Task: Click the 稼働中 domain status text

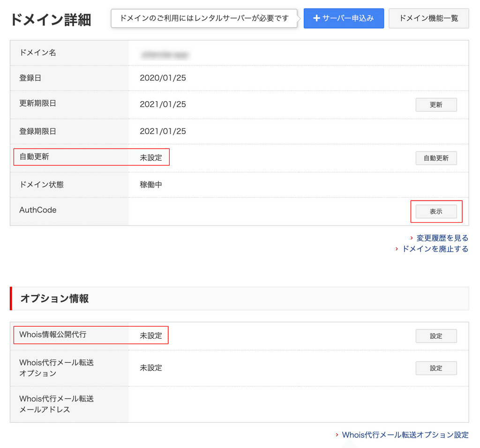Action: pyautogui.click(x=150, y=184)
